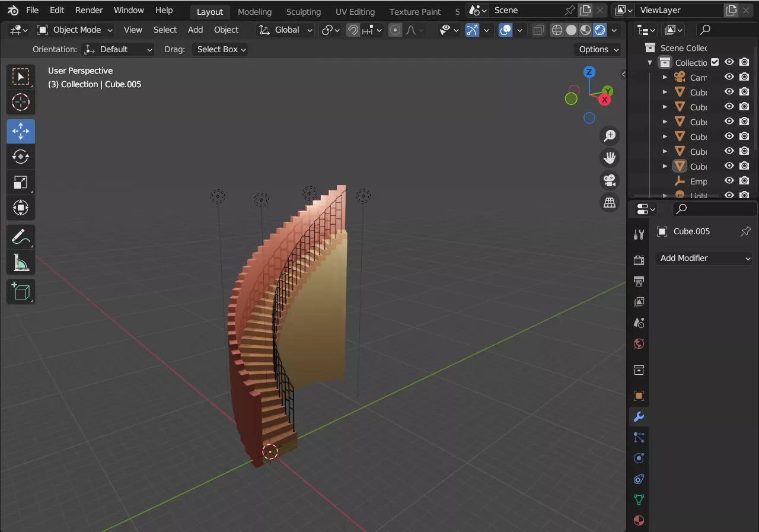Select the combined Transform tool
Image resolution: width=759 pixels, height=532 pixels.
21,208
